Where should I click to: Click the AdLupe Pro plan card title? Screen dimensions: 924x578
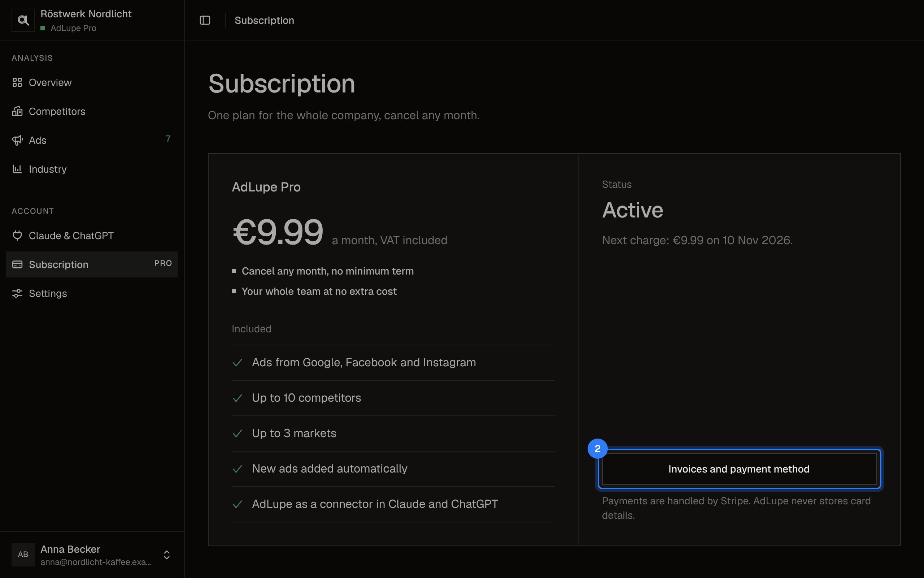[266, 187]
